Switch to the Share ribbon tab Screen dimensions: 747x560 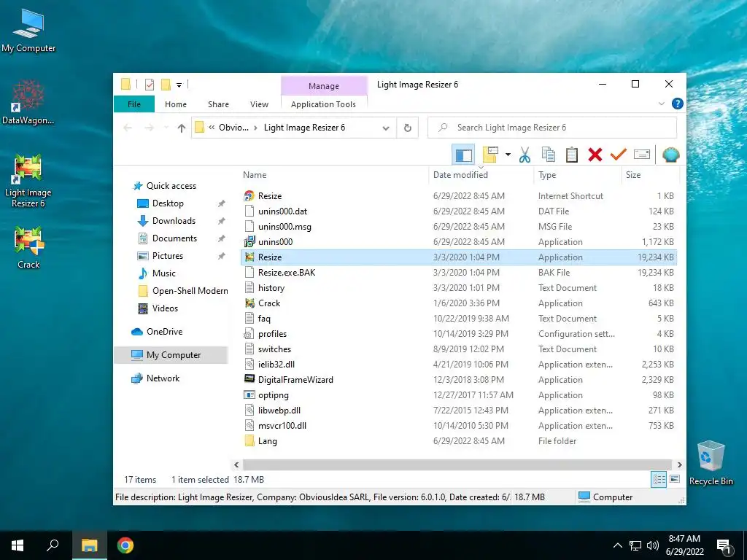click(x=218, y=104)
